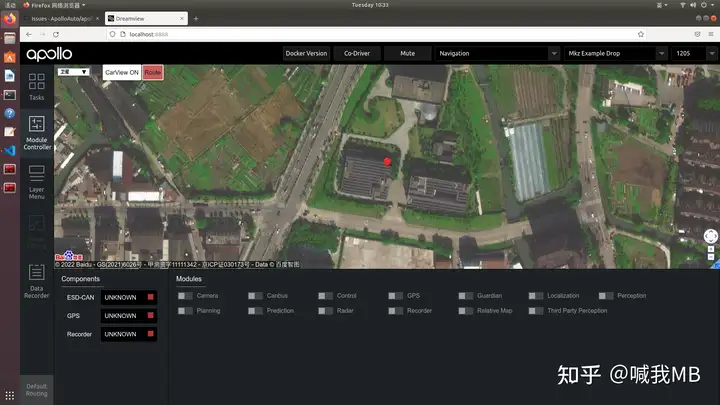Open input method indicator dropdown
Viewport: 720px width, 405px height.
pyautogui.click(x=662, y=5)
